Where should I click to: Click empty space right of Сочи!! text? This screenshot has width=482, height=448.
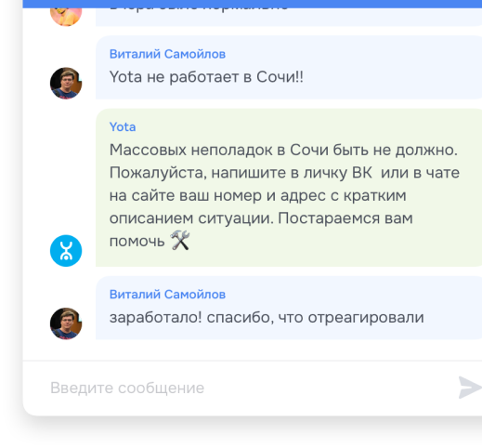click(x=390, y=77)
